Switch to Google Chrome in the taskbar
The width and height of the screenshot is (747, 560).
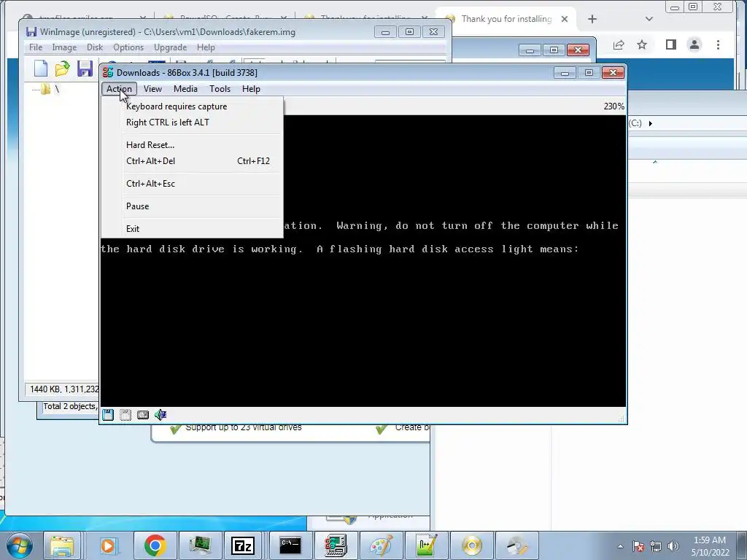click(x=155, y=545)
